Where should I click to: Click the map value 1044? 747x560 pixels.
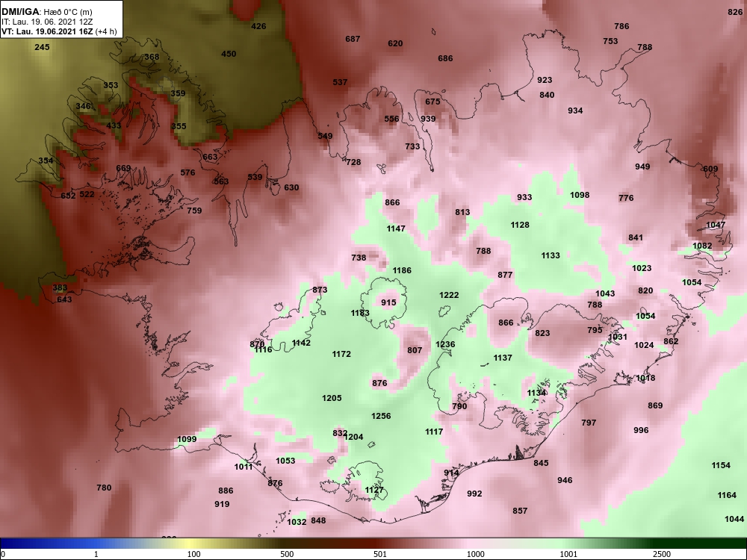pyautogui.click(x=734, y=519)
